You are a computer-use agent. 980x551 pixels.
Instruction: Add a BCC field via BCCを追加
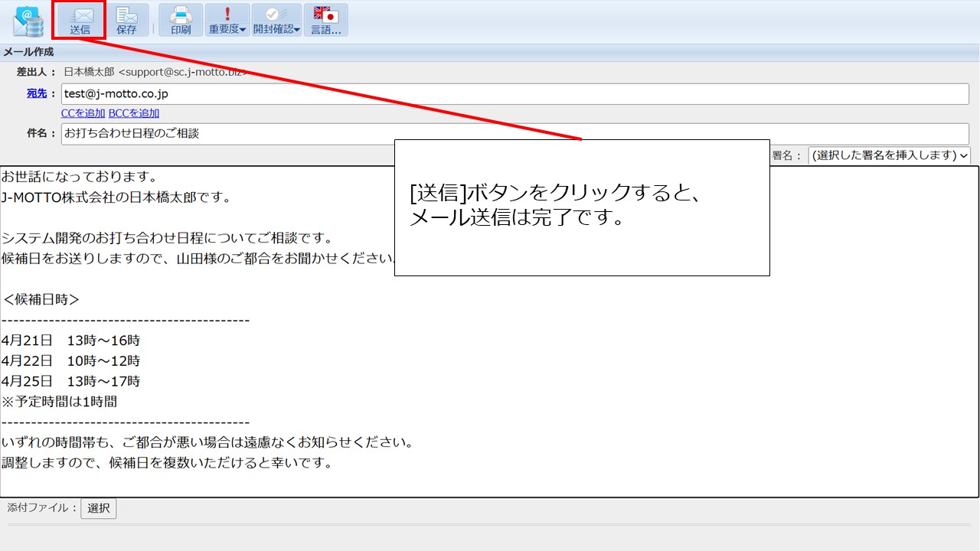pyautogui.click(x=134, y=113)
